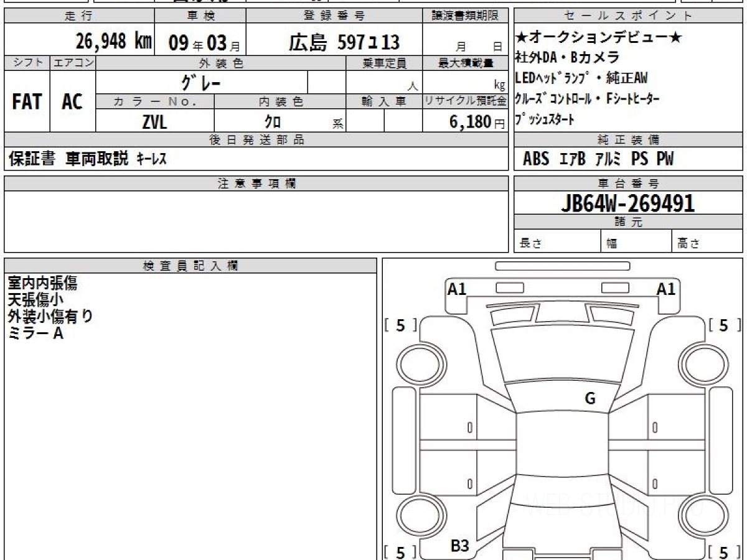This screenshot has height=560, width=747.
Task: Select the left A1 mark on the bumper
Action: (x=457, y=289)
